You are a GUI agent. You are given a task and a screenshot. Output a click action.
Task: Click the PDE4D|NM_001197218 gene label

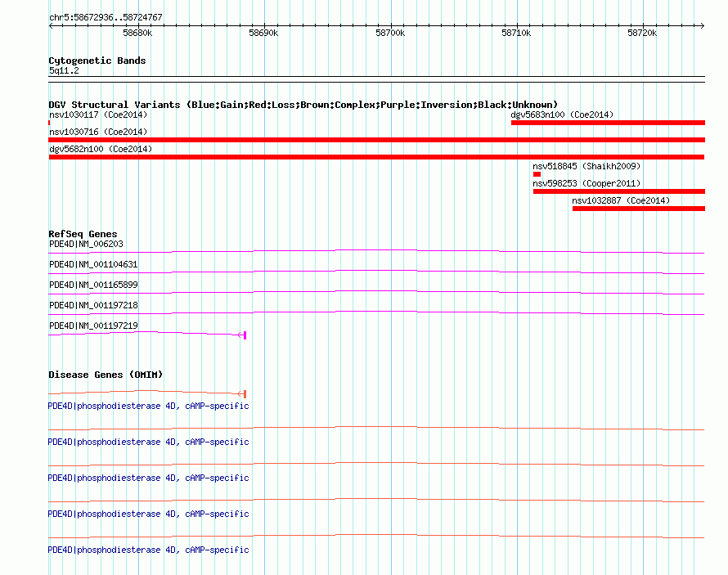click(x=93, y=305)
